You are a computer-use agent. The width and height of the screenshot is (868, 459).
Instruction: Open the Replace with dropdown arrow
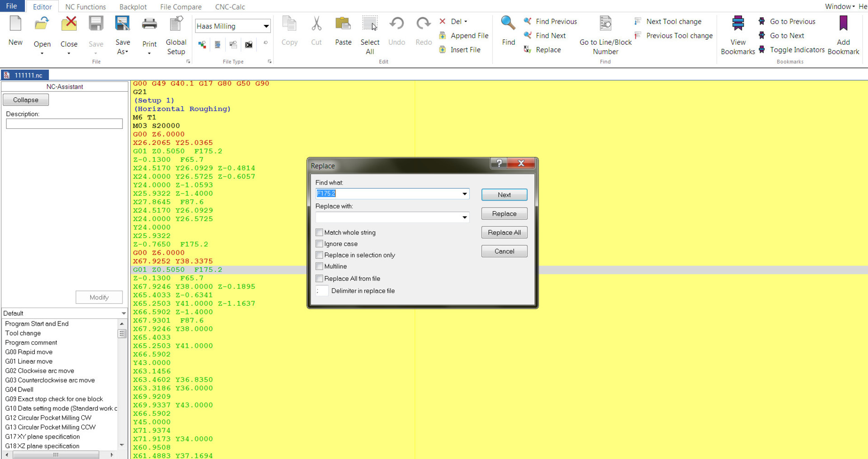(464, 218)
